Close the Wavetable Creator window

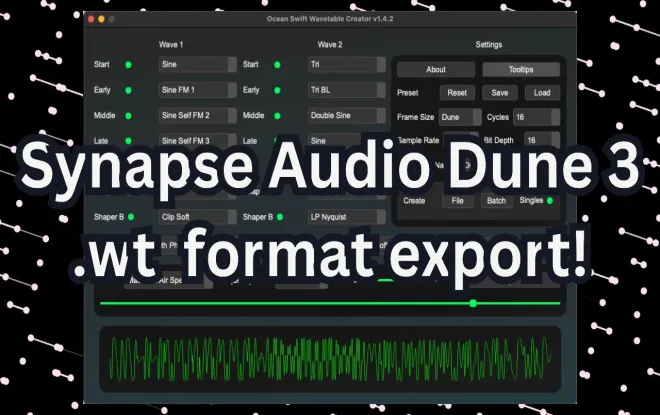pyautogui.click(x=91, y=19)
